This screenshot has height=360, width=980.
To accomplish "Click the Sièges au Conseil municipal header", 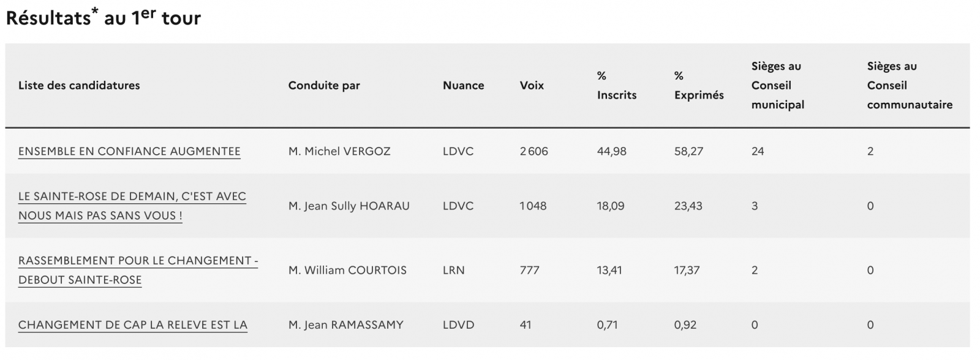I will 777,86.
